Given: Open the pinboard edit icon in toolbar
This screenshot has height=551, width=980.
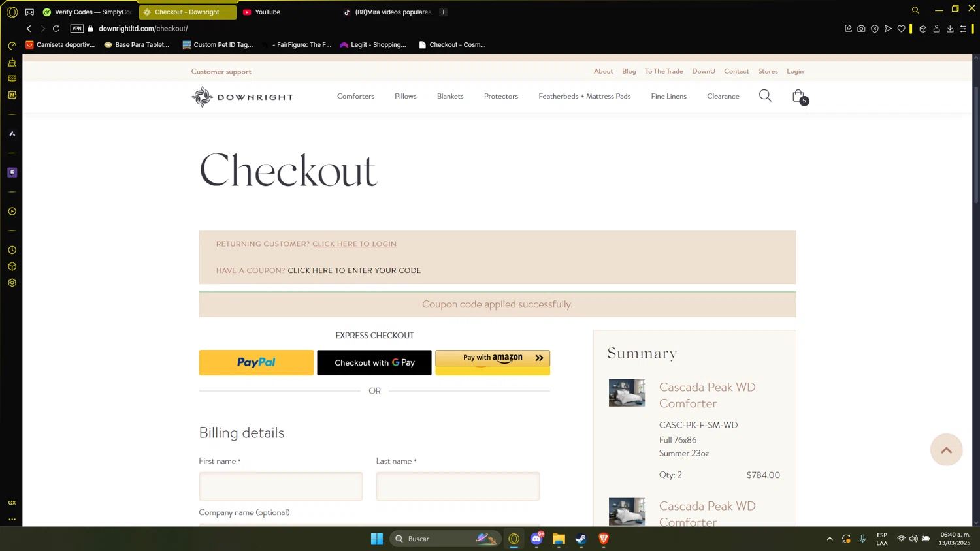Looking at the screenshot, I should [x=848, y=29].
